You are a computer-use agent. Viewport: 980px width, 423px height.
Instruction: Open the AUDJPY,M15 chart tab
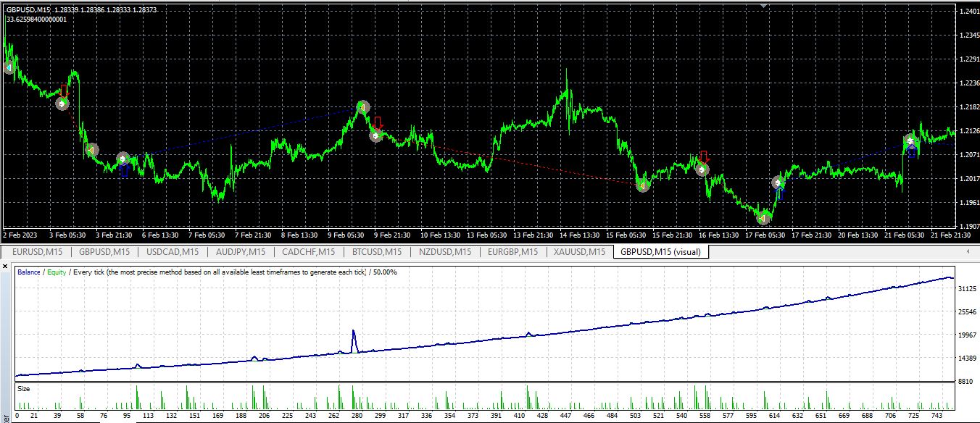click(x=240, y=252)
